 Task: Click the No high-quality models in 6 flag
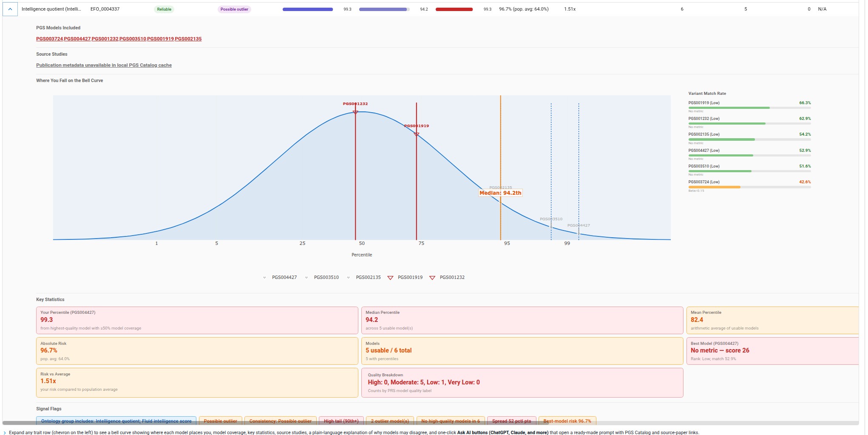tap(451, 421)
